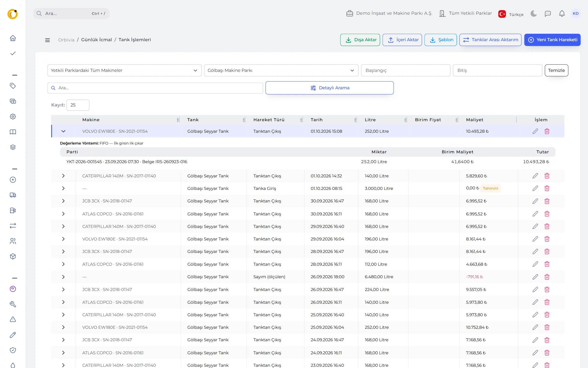This screenshot has width=588, height=368.
Task: Open Yetkili Parklardaki Tüm Makineler dropdown
Action: coord(124,70)
